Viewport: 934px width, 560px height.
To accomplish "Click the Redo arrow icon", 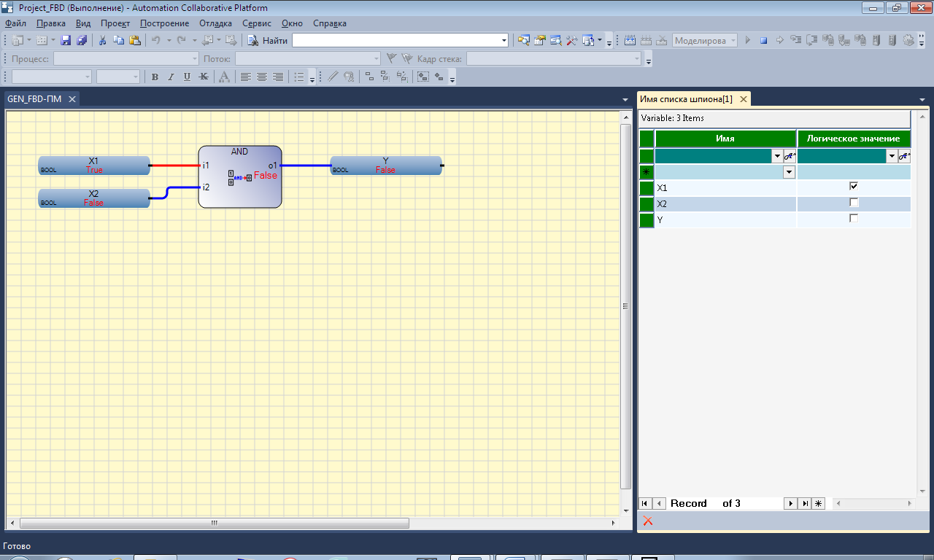I will (x=182, y=40).
